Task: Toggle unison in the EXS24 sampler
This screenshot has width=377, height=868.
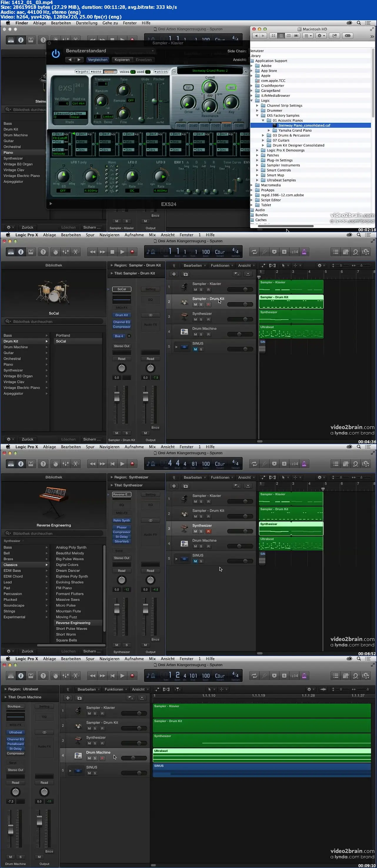Action: click(161, 71)
